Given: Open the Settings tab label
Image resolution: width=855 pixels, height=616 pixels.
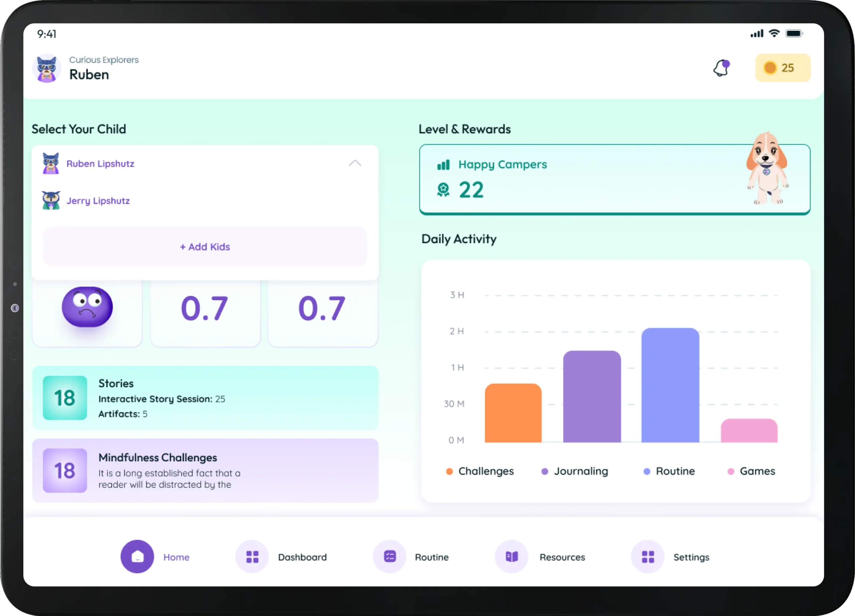Looking at the screenshot, I should click(691, 557).
